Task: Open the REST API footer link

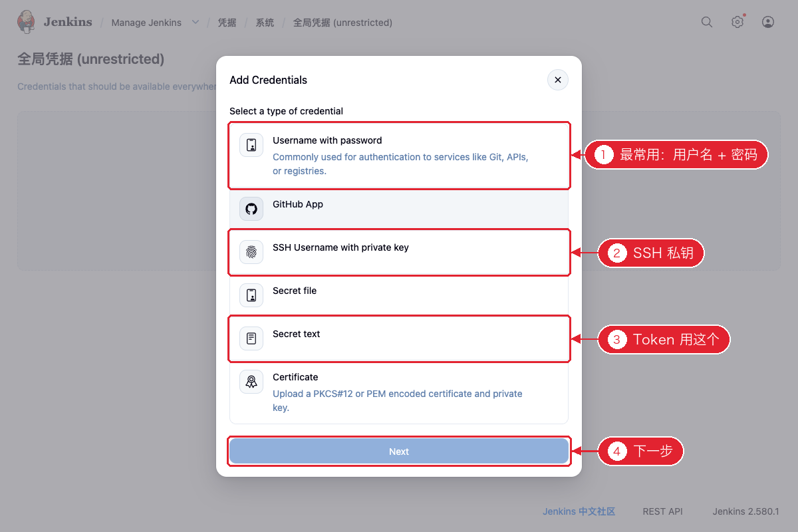Action: [x=662, y=511]
